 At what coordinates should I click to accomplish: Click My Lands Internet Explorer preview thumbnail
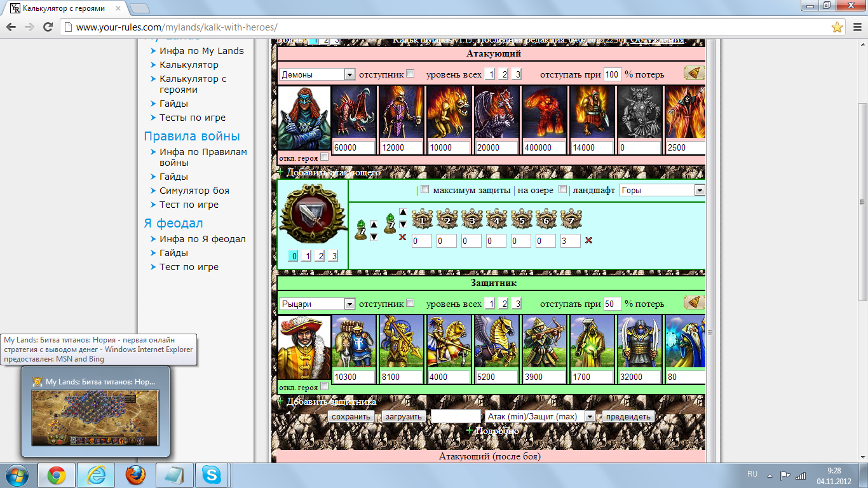[x=95, y=418]
